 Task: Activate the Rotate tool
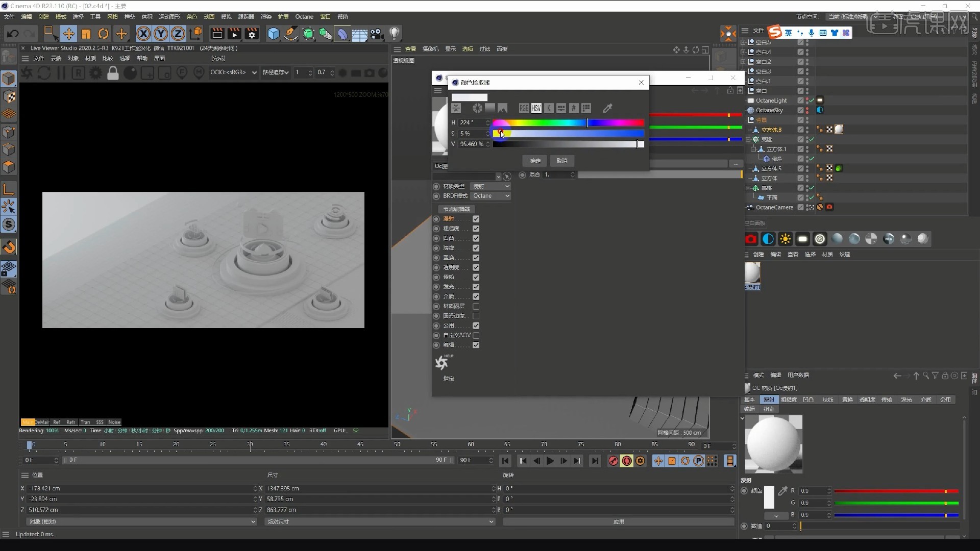103,33
